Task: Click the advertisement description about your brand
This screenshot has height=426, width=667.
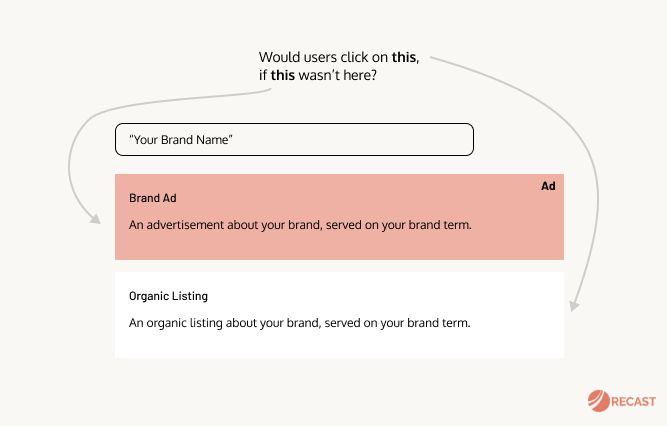Action: point(300,225)
